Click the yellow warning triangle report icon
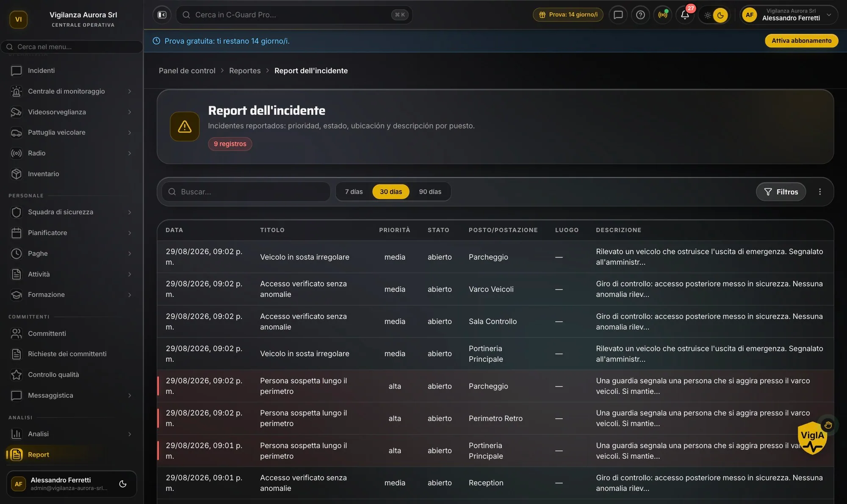Viewport: 847px width, 504px height. pyautogui.click(x=185, y=126)
